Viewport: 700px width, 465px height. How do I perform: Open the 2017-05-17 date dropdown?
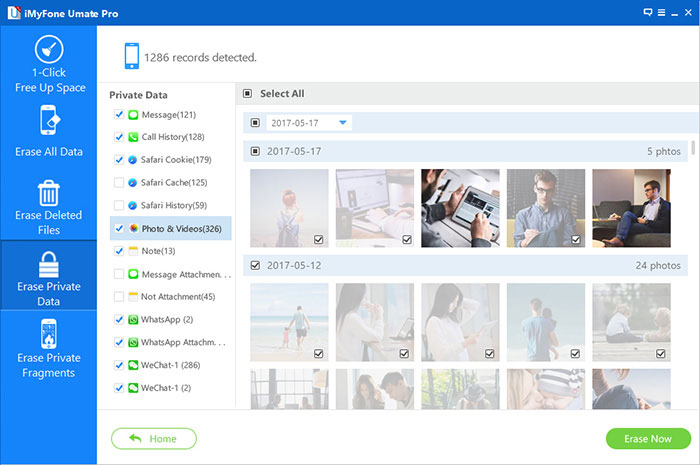click(x=343, y=122)
